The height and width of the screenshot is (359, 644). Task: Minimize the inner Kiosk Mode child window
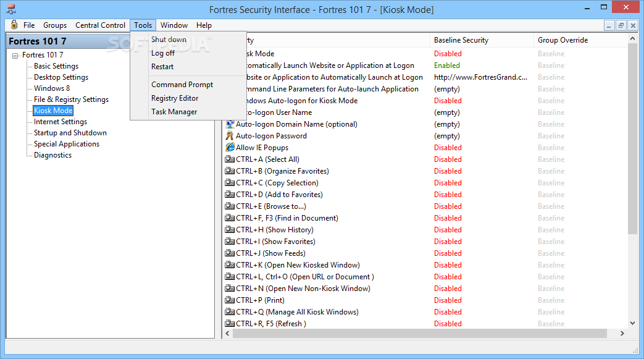coord(609,25)
